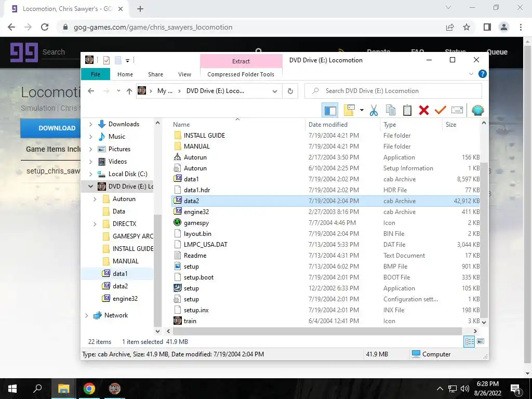Viewport: 532px width, 399px height.
Task: Click the Refresh button beside address bar
Action: [290, 91]
